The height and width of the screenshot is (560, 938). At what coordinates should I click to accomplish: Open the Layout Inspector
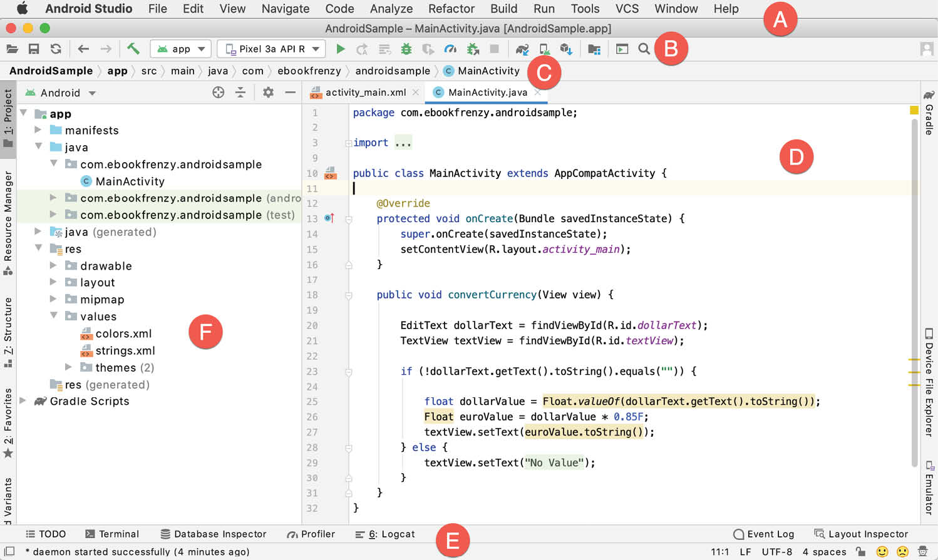(x=861, y=534)
